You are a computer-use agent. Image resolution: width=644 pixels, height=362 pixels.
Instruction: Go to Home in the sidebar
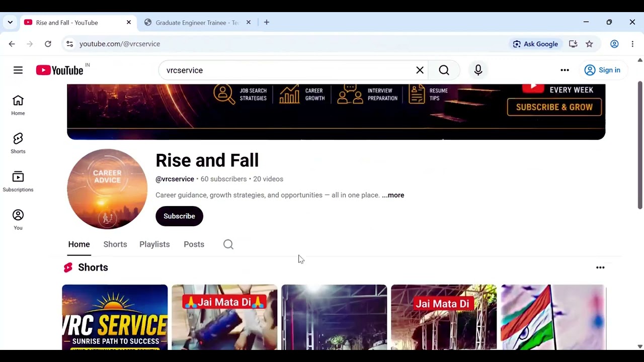(x=18, y=106)
